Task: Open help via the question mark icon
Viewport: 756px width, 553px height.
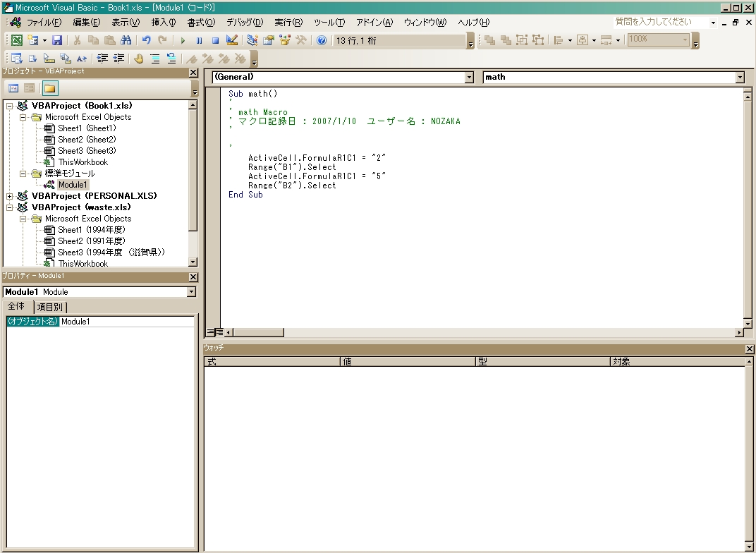Action: click(322, 41)
